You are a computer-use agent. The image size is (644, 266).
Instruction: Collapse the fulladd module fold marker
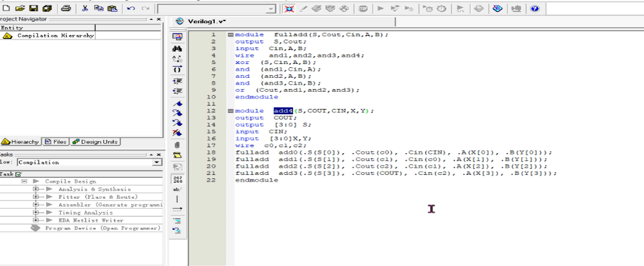pos(230,35)
